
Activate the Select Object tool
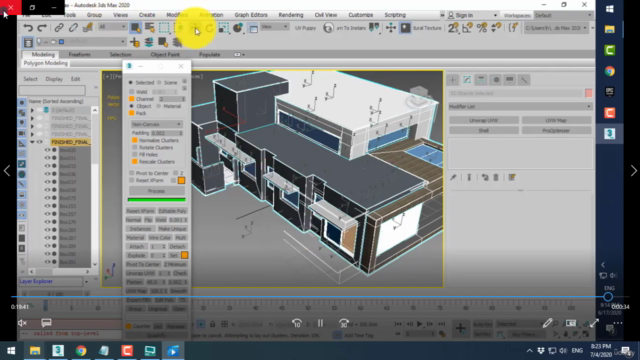click(135, 28)
